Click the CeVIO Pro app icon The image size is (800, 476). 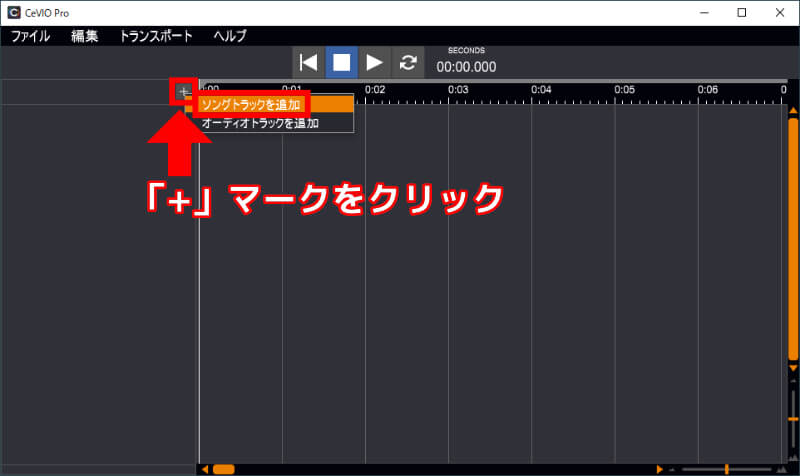pos(14,12)
